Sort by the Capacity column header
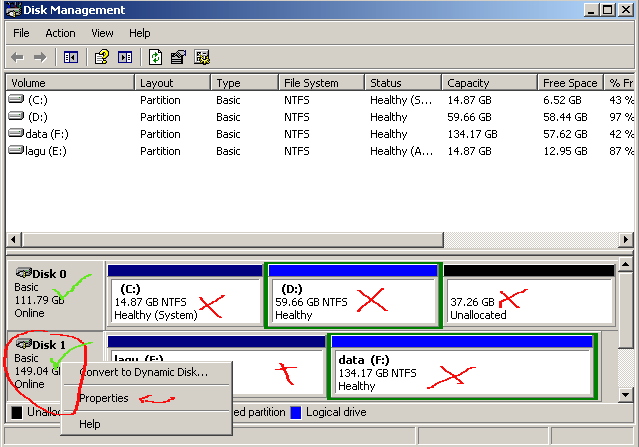 pyautogui.click(x=489, y=83)
